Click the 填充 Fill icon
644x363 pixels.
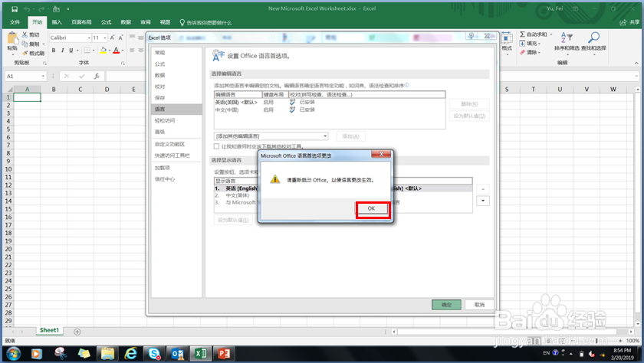pos(522,44)
